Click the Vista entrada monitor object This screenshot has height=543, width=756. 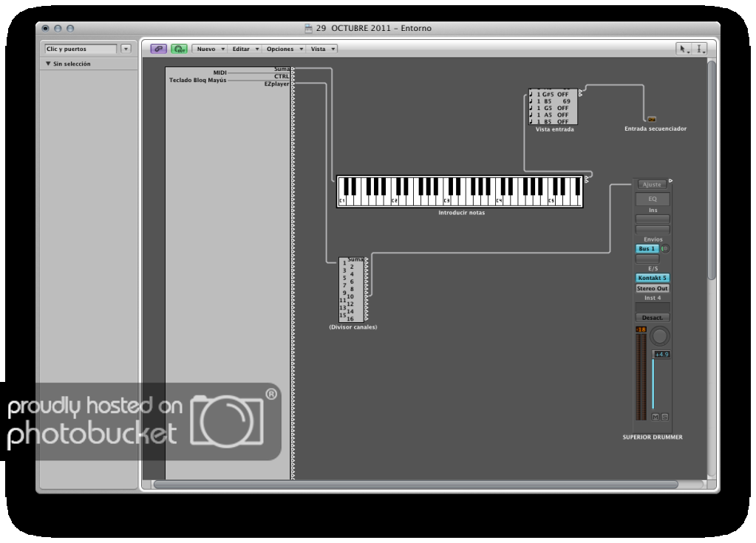click(553, 107)
